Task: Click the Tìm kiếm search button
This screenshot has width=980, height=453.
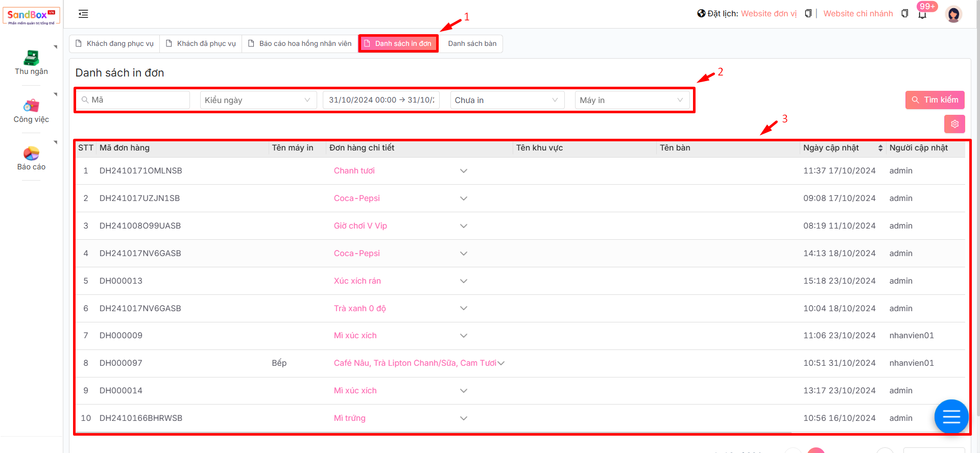Action: [935, 100]
